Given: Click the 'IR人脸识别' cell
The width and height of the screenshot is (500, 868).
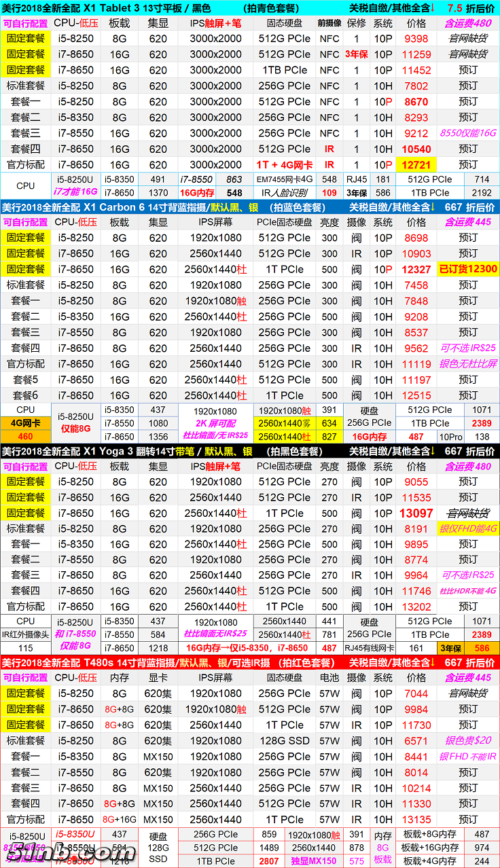Looking at the screenshot, I should click(x=285, y=193).
